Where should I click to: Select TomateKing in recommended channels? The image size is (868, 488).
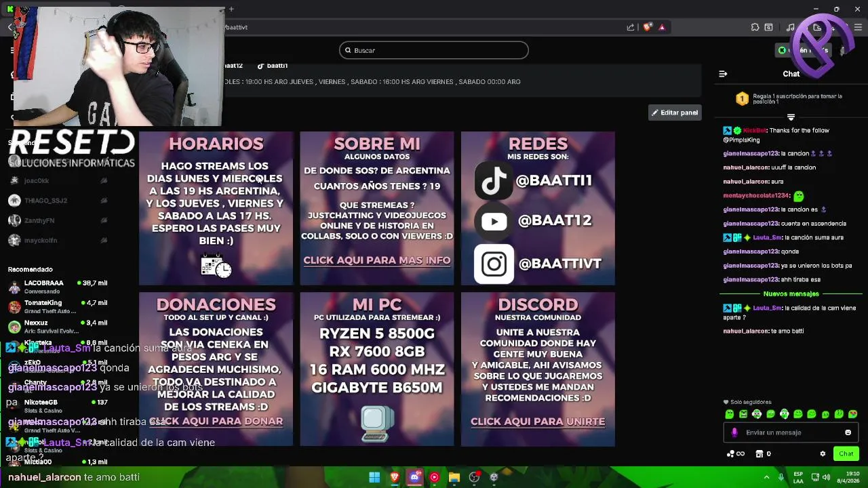click(58, 306)
